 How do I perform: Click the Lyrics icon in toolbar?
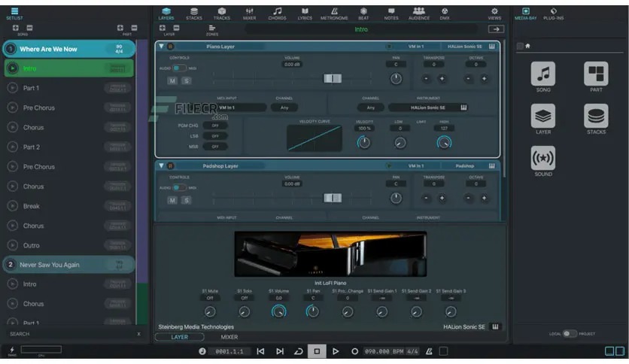click(x=305, y=14)
